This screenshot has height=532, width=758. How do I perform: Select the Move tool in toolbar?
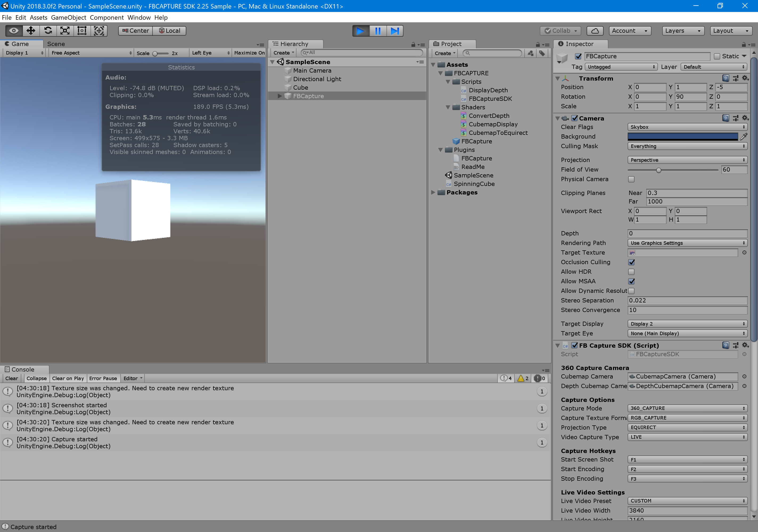(31, 31)
